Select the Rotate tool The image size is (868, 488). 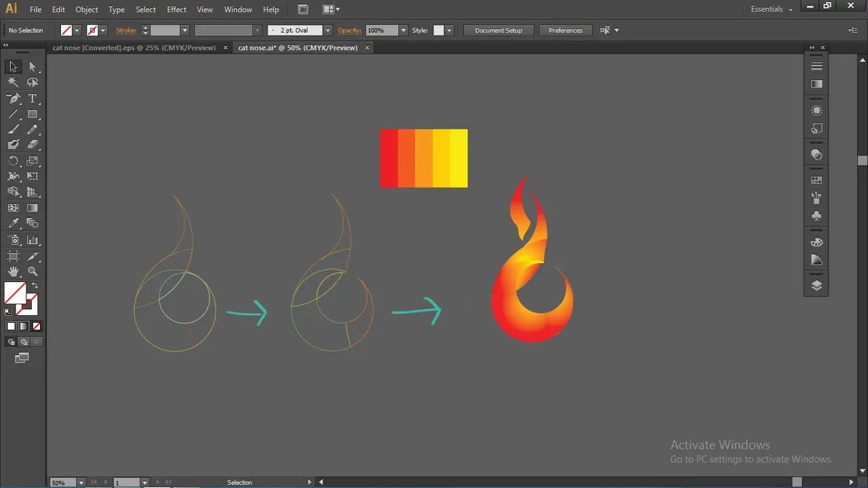click(13, 161)
